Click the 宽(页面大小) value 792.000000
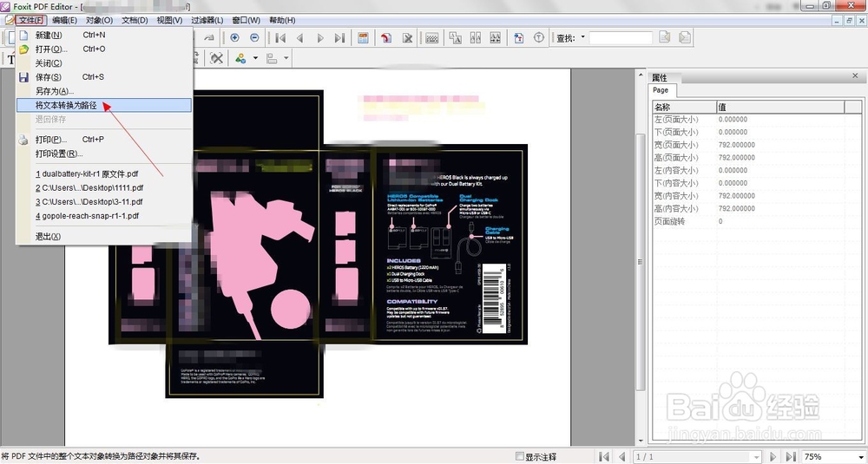 coord(737,145)
